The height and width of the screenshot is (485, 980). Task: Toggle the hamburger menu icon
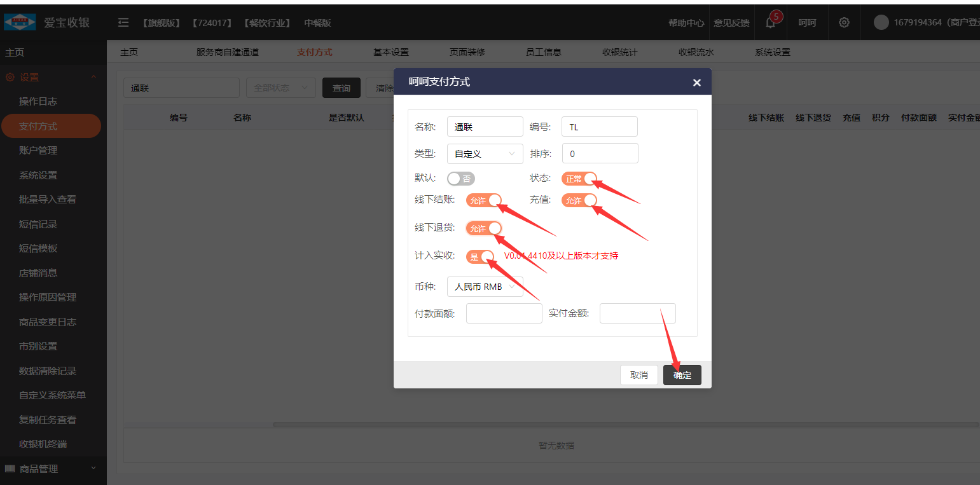[123, 22]
